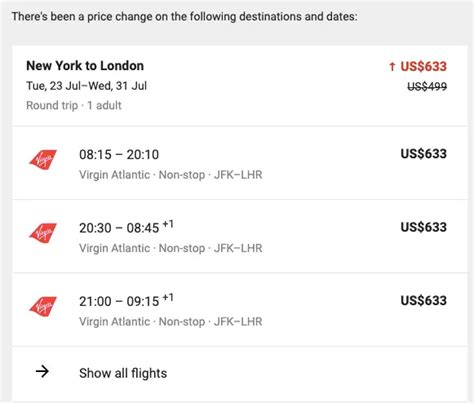This screenshot has width=474, height=403.
Task: Click Virgin Atlantic details under 21:00 flight
Action: (x=171, y=321)
